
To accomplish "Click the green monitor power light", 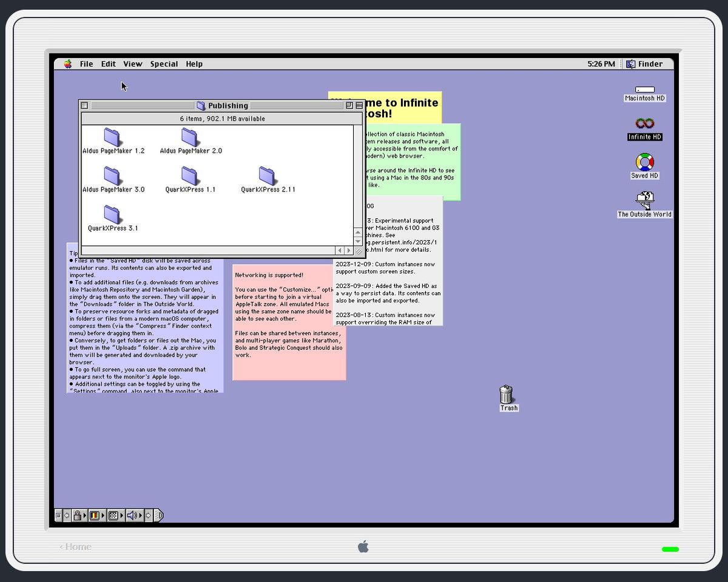I will pos(670,549).
